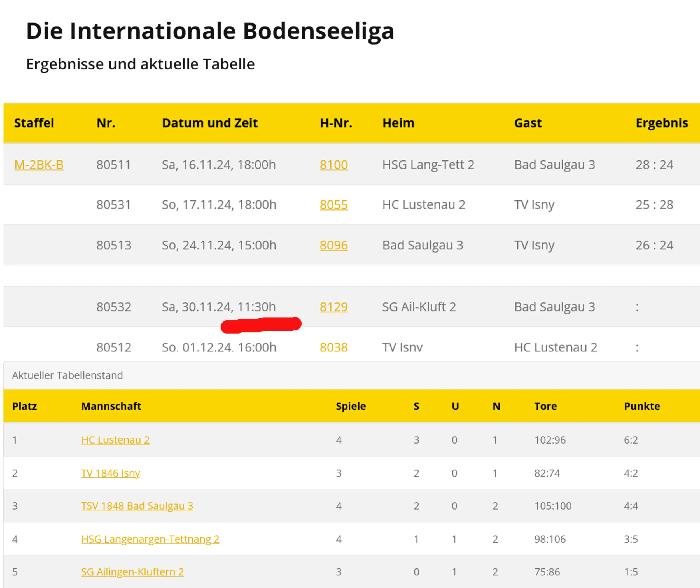700x588 pixels.
Task: Open hall link 8129
Action: 334,307
